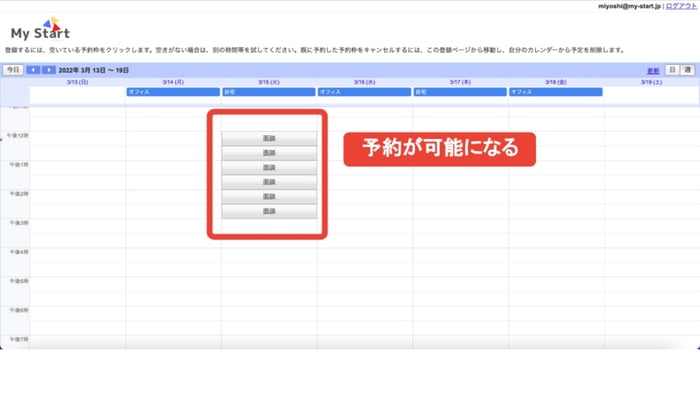The width and height of the screenshot is (700, 393).
Task: Click the My Start logo
Action: coord(40,29)
